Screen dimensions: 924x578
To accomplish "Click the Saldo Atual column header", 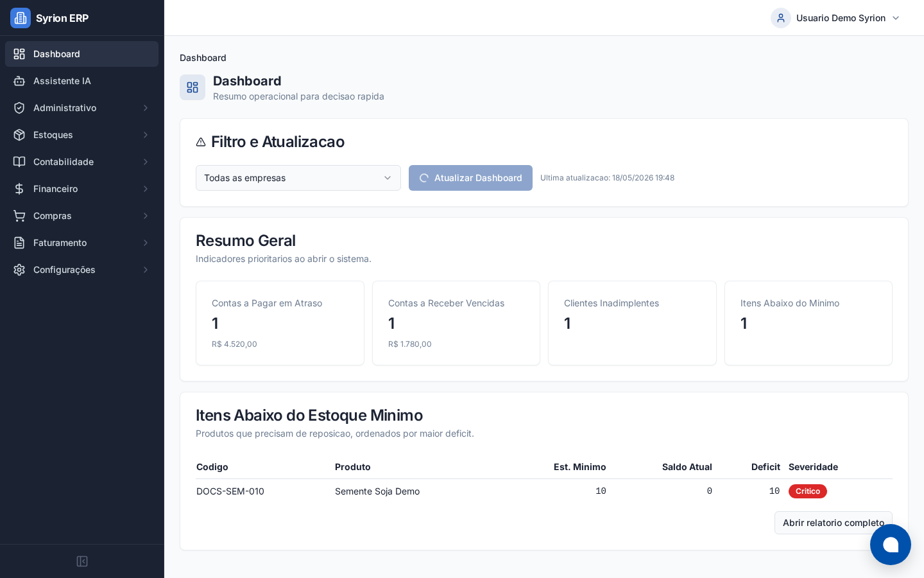I will 687,467.
